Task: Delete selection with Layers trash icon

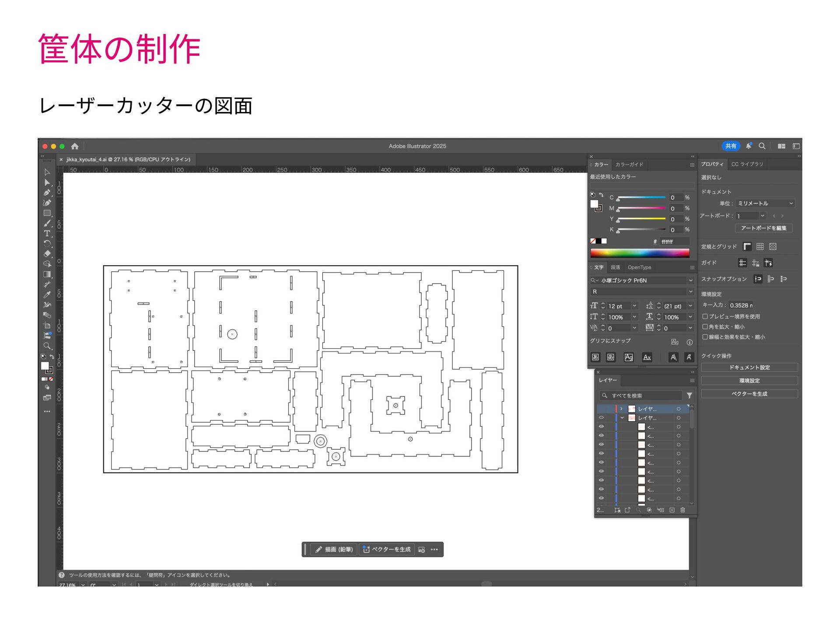Action: click(x=682, y=510)
